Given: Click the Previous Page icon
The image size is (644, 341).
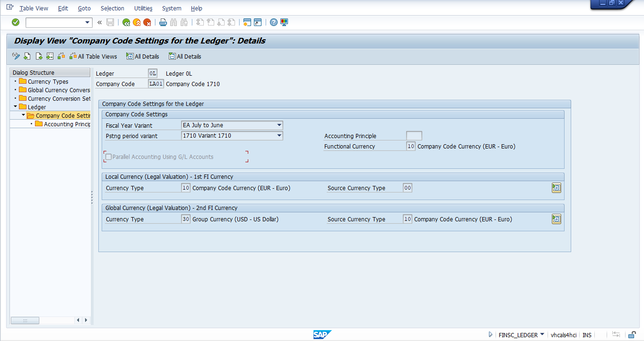Looking at the screenshot, I should point(210,22).
